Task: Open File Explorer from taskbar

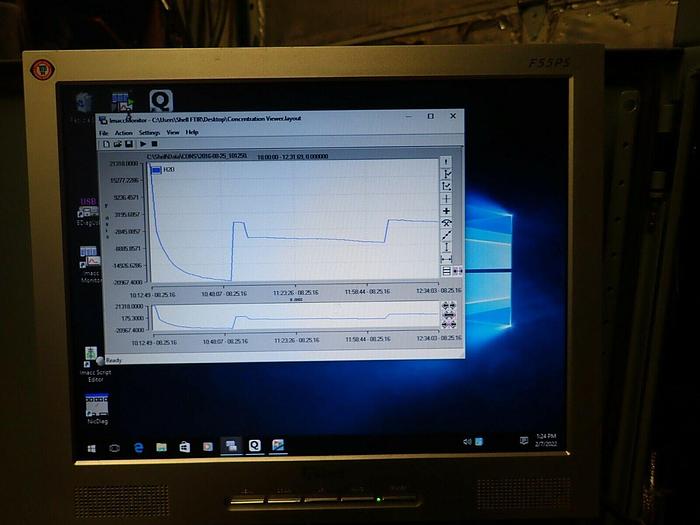Action: (162, 447)
